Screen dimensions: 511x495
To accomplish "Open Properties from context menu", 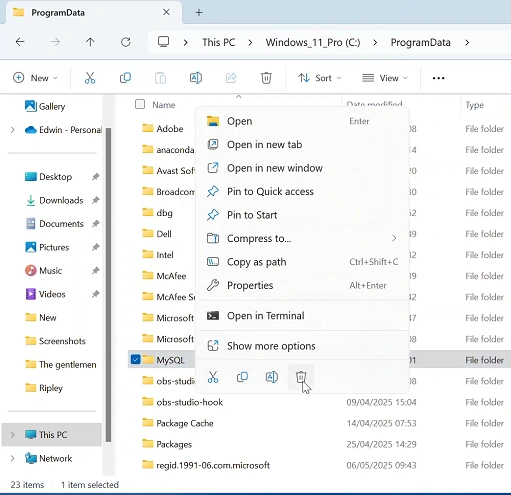I will (x=302, y=285).
